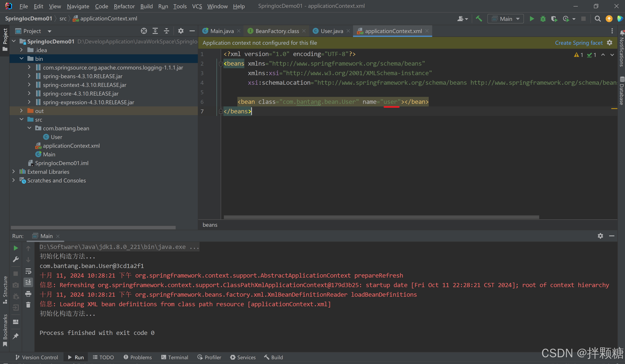Screen dimensions: 625x364
Task: Open the Refactor menu
Action: (x=124, y=6)
